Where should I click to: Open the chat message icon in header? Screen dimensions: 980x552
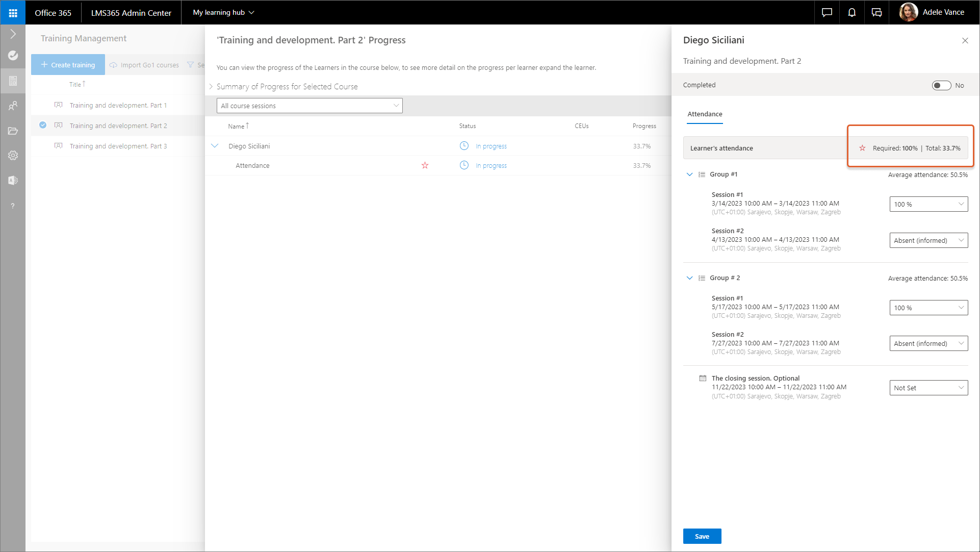pos(827,13)
